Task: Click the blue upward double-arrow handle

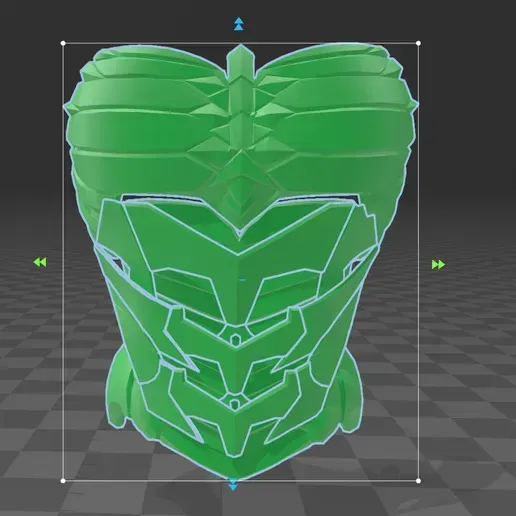Action: click(239, 24)
